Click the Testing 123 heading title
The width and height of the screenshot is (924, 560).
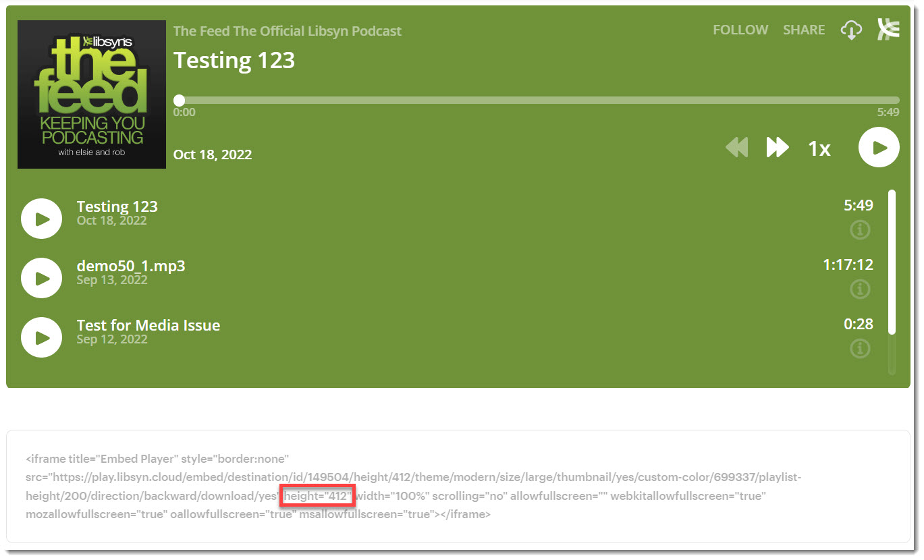(234, 60)
